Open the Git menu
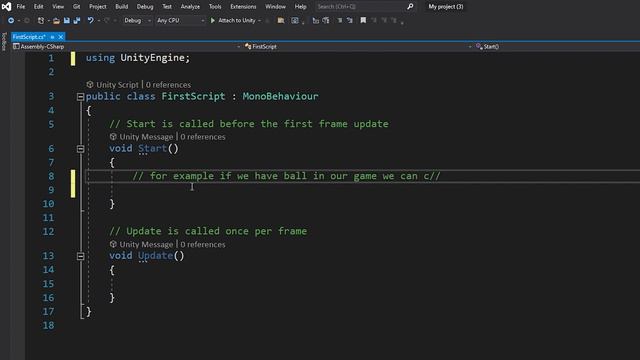 pyautogui.click(x=76, y=7)
